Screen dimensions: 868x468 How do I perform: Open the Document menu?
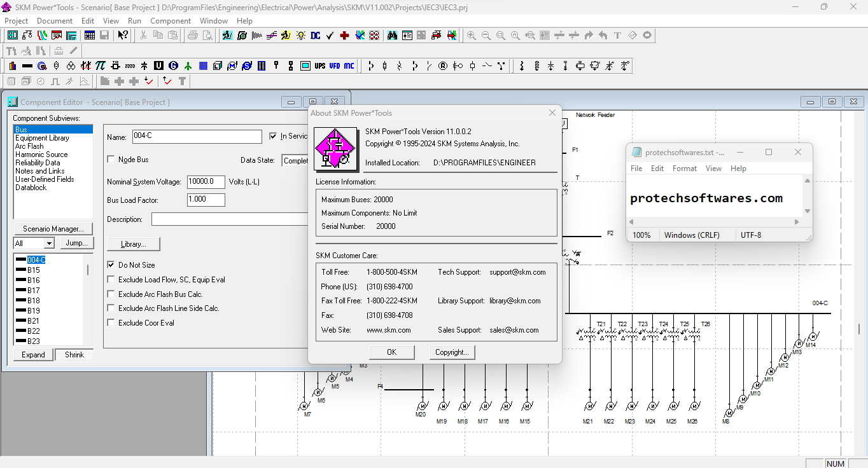(x=55, y=21)
